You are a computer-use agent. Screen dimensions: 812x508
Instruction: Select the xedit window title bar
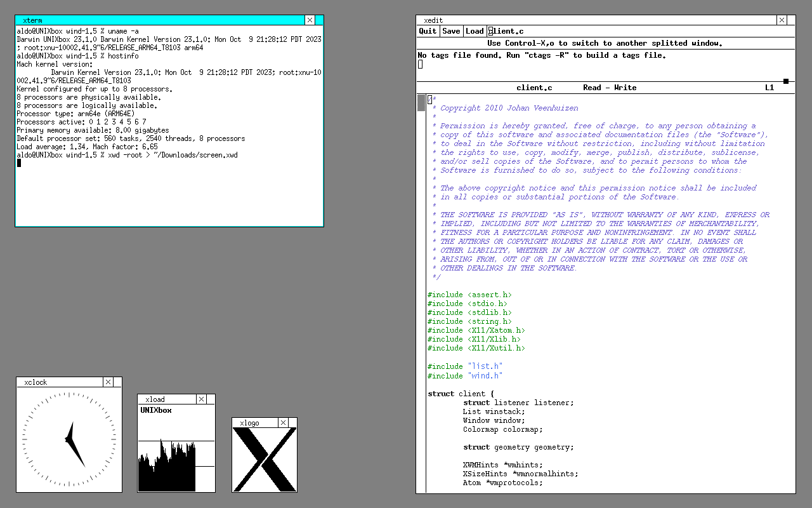coord(596,20)
